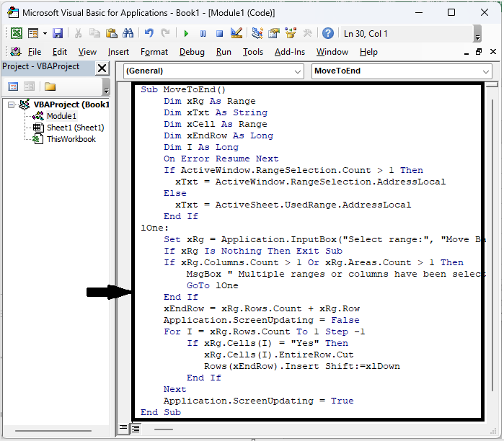Viewport: 504px width, 441px height.
Task: Toggle Folders icon in Project pane
Action: click(50, 86)
